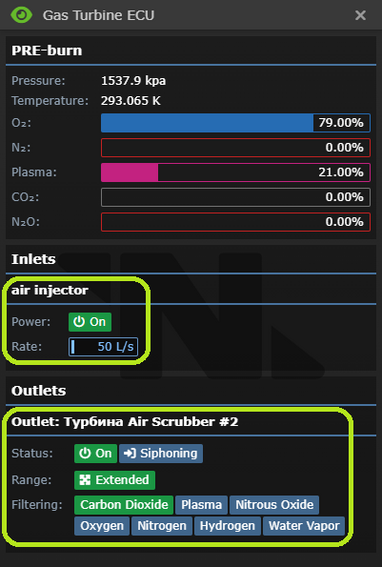The width and height of the screenshot is (382, 567).
Task: Switch scrubber Siphoning mode button
Action: [x=161, y=453]
